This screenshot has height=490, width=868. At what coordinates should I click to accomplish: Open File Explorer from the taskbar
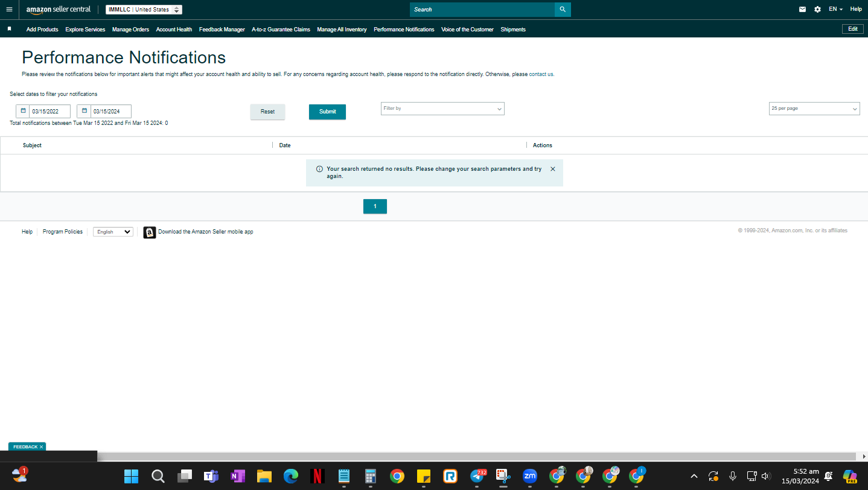coord(264,476)
